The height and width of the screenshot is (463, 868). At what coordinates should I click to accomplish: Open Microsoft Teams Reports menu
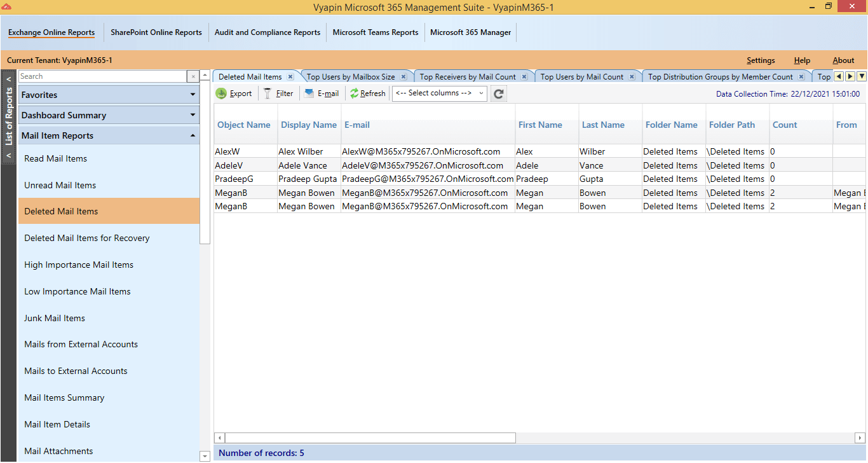[376, 32]
